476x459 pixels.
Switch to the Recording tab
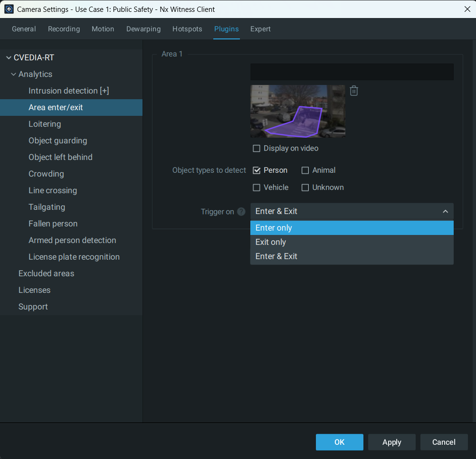[x=64, y=29]
